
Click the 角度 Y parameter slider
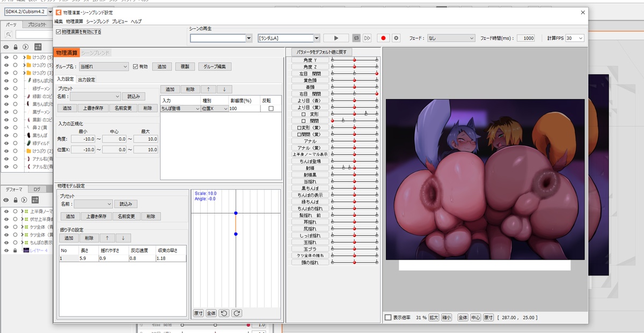pos(354,60)
